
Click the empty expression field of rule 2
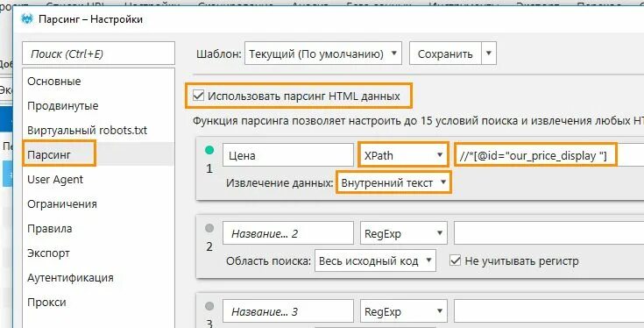click(548, 233)
